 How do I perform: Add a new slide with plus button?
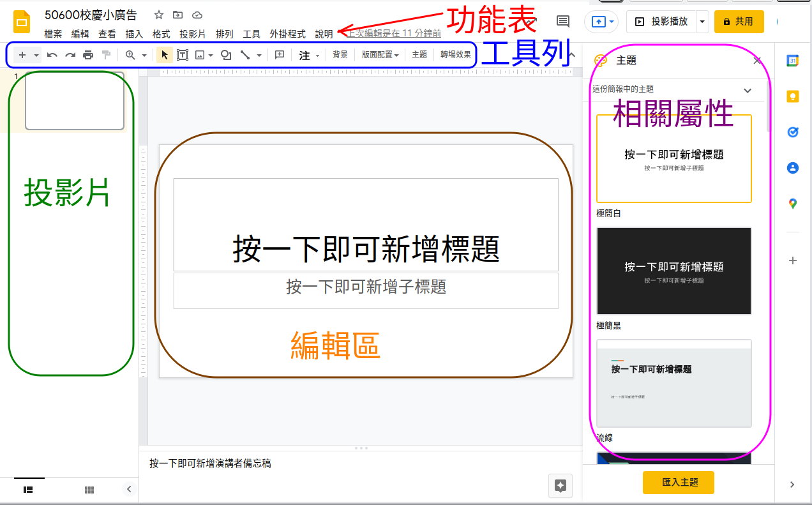tap(22, 55)
